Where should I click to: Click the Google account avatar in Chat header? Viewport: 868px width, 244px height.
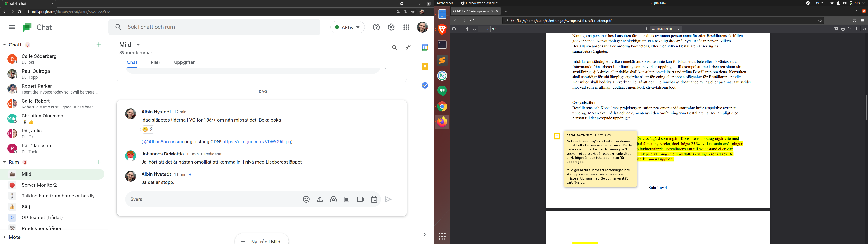(422, 27)
